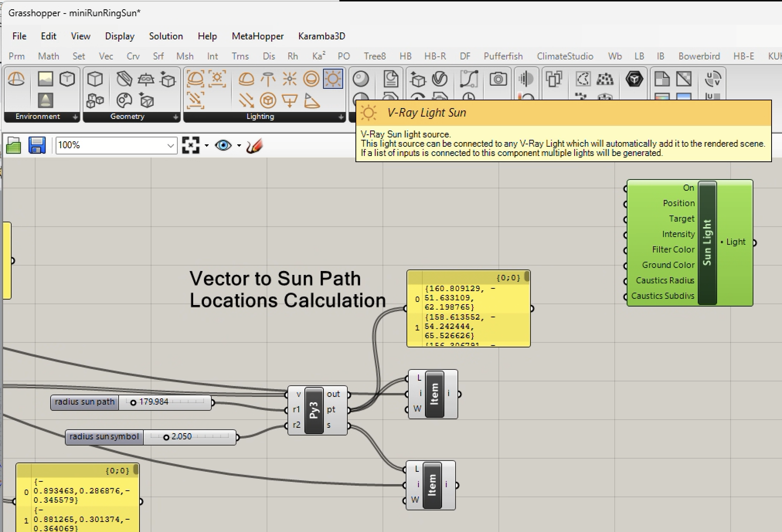Switch to the Bowerbird tab
The image size is (782, 532).
[699, 56]
